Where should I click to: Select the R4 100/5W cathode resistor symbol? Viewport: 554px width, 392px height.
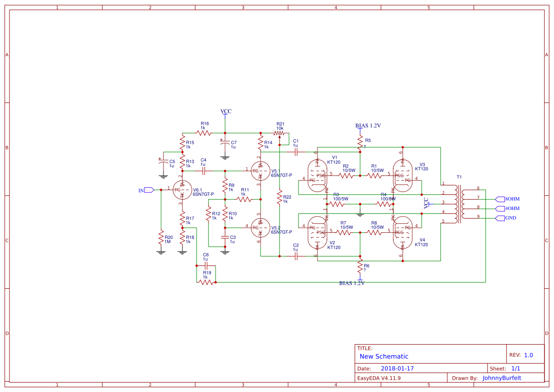384,204
